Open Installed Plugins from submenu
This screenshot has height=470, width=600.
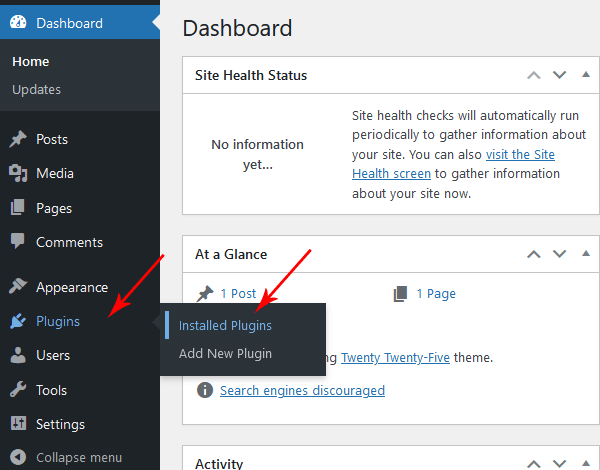coord(225,325)
